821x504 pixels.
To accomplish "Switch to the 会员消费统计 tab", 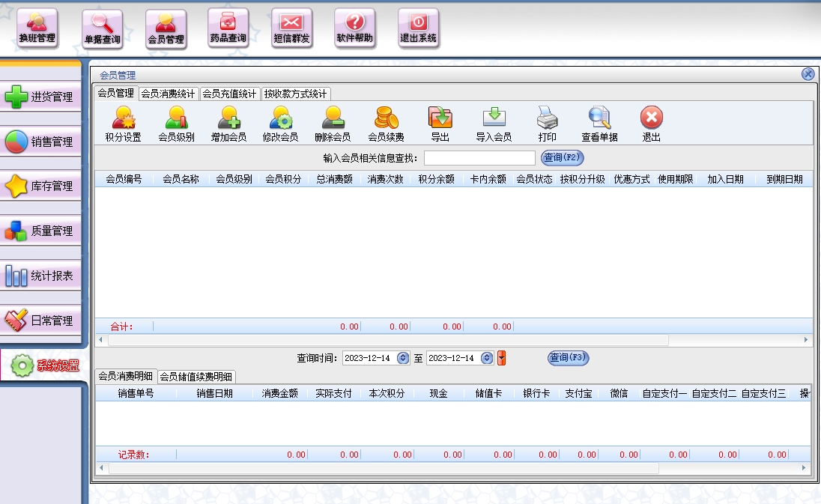I will click(169, 94).
